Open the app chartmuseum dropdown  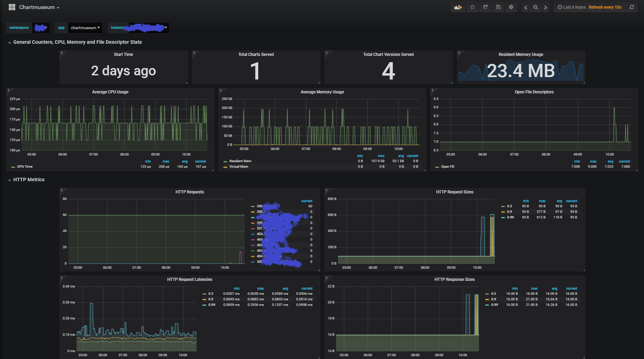85,28
